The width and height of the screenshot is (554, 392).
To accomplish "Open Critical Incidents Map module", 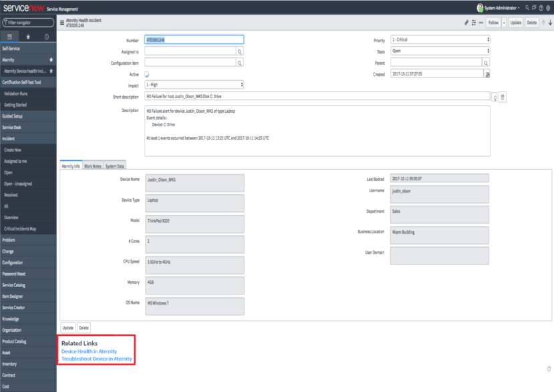I will click(x=28, y=229).
